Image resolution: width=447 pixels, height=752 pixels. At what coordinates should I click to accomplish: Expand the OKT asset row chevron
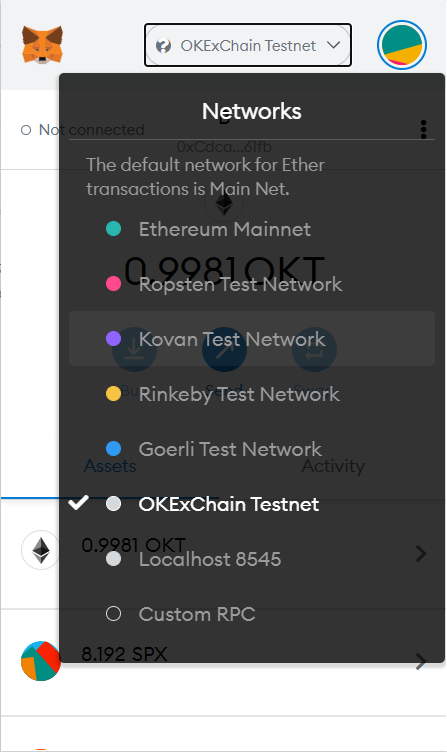click(421, 553)
